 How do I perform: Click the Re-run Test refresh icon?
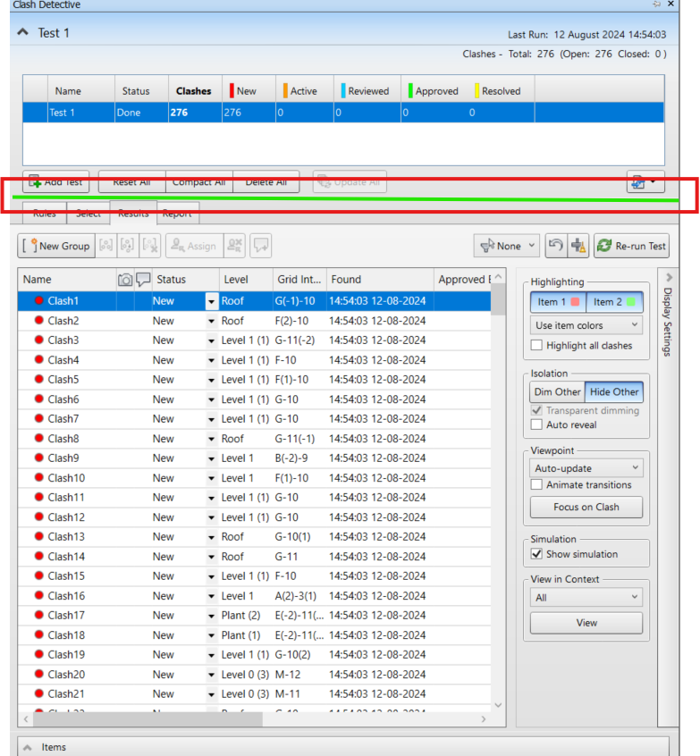click(x=604, y=246)
